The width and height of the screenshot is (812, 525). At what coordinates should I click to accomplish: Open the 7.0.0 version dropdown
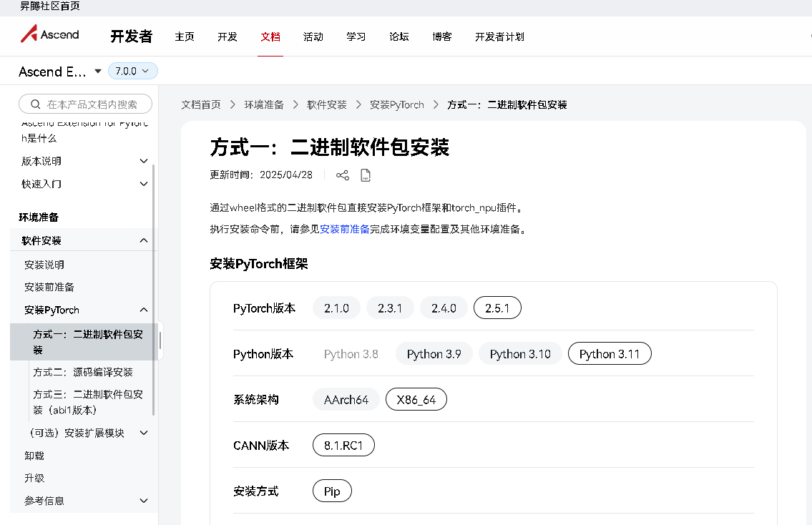tap(132, 71)
